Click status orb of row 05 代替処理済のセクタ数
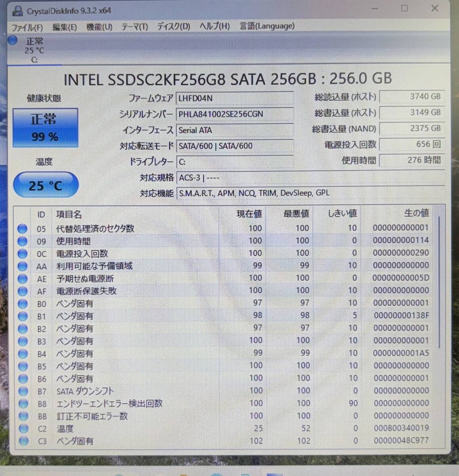The image size is (459, 476). (23, 228)
